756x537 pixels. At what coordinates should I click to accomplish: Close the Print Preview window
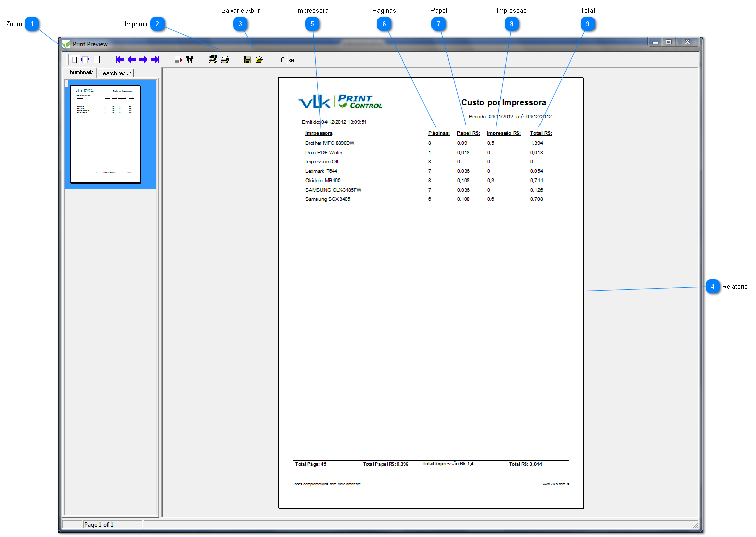point(687,42)
